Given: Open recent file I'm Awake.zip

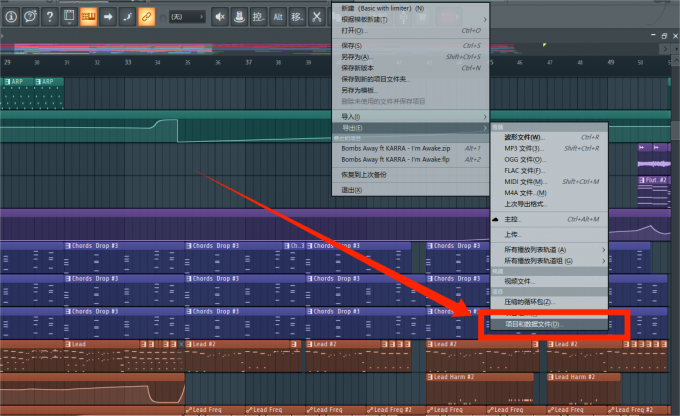Looking at the screenshot, I should (410, 148).
